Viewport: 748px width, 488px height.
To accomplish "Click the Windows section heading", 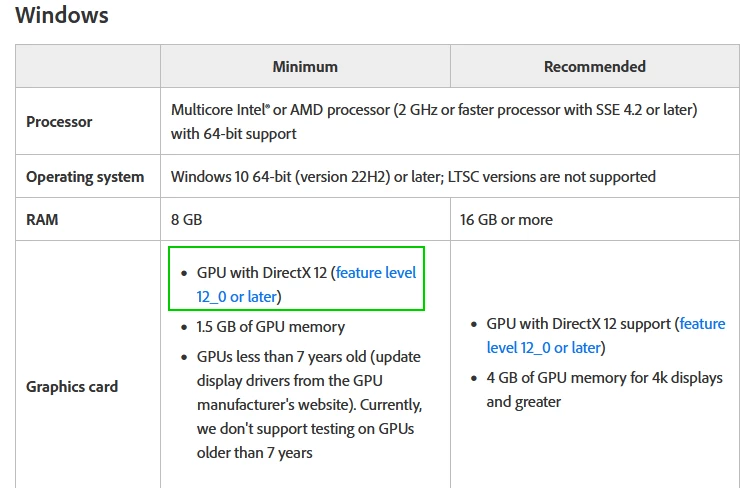I will [x=62, y=15].
